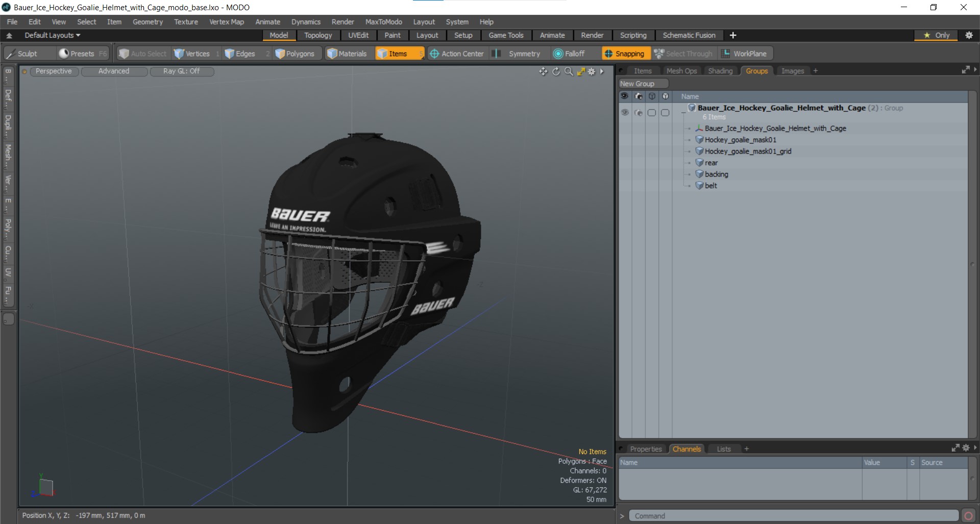Click the home layout icon
The height and width of the screenshot is (524, 980).
pyautogui.click(x=9, y=35)
